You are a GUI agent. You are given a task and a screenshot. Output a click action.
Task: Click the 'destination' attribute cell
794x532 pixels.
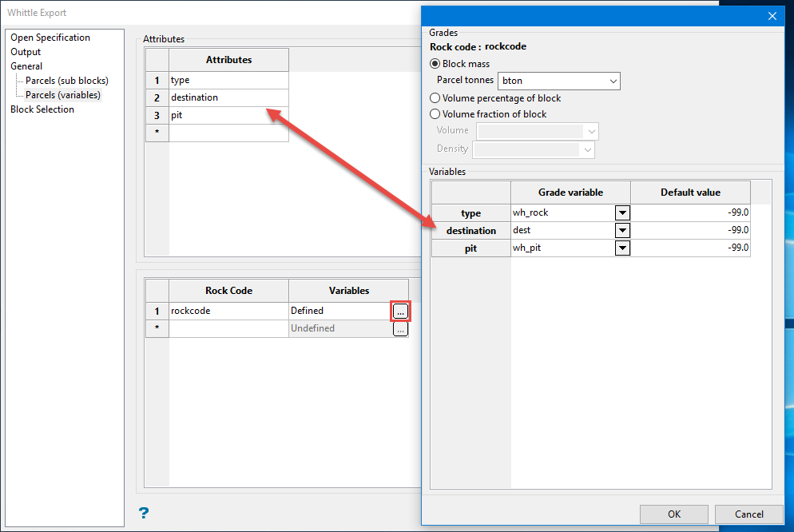[x=229, y=97]
